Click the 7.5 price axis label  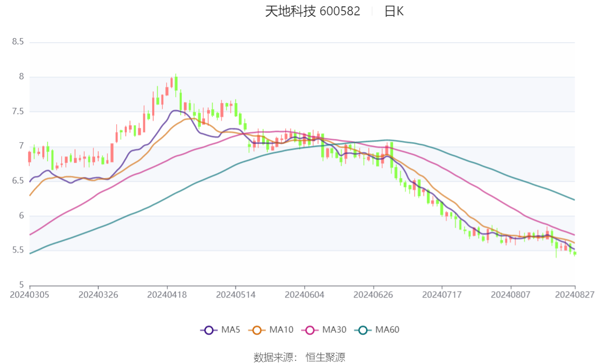17,111
